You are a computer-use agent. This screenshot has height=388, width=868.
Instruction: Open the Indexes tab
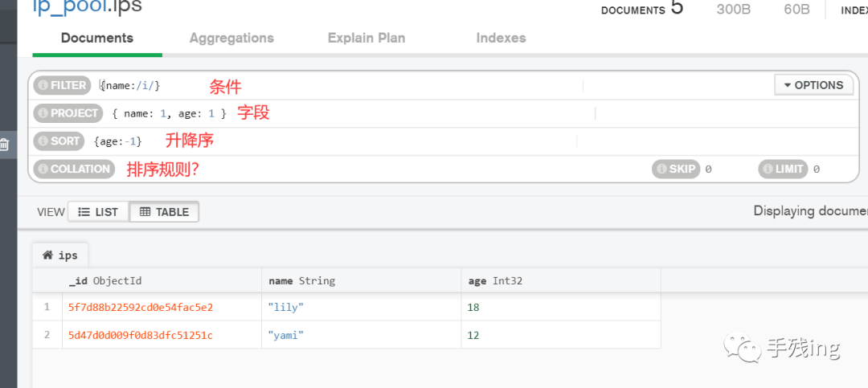click(501, 38)
